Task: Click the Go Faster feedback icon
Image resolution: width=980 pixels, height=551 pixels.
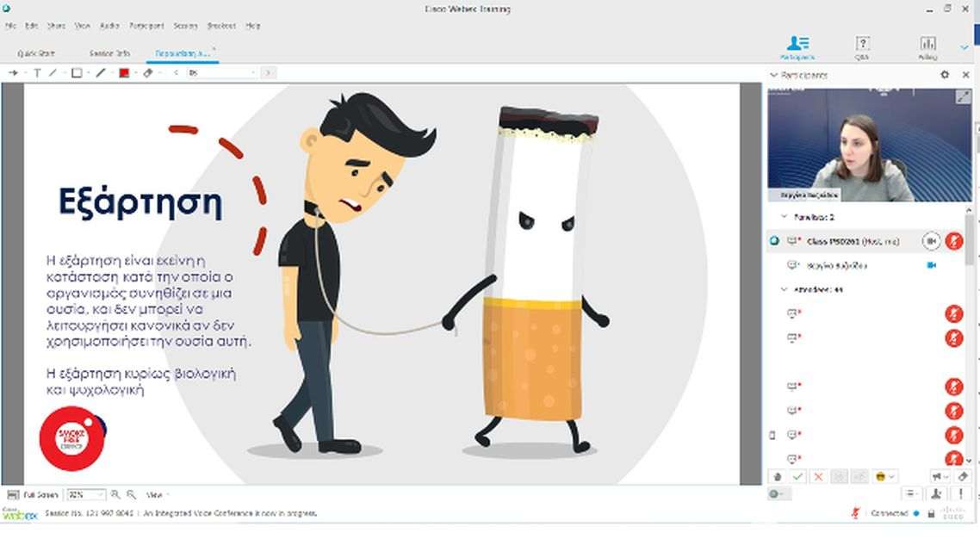Action: tap(859, 477)
